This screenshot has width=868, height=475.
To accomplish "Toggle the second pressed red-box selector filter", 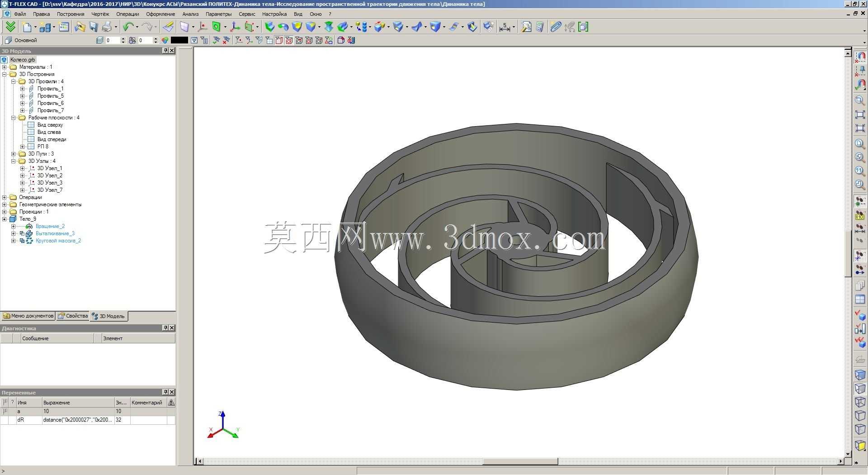I will 289,40.
